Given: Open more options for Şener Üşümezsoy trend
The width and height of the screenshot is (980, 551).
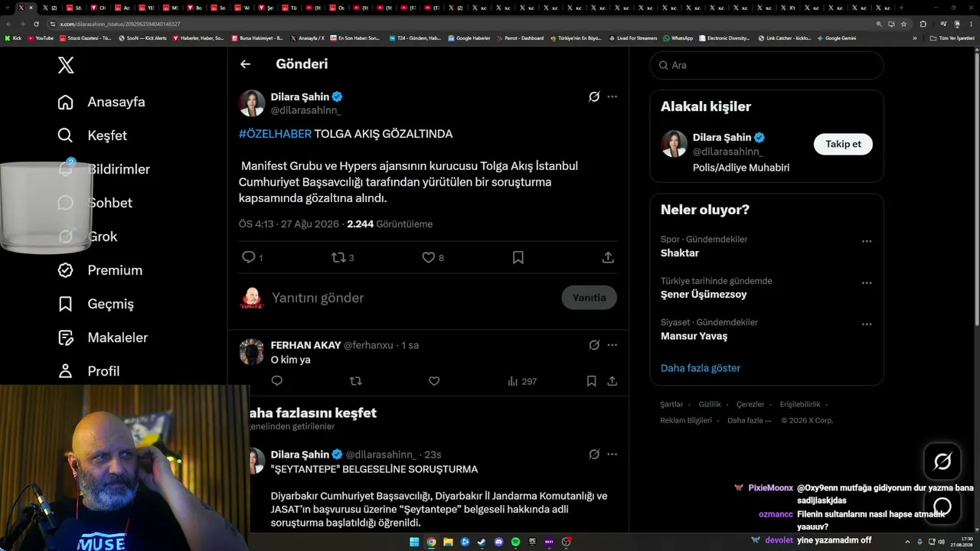Looking at the screenshot, I should [x=867, y=282].
